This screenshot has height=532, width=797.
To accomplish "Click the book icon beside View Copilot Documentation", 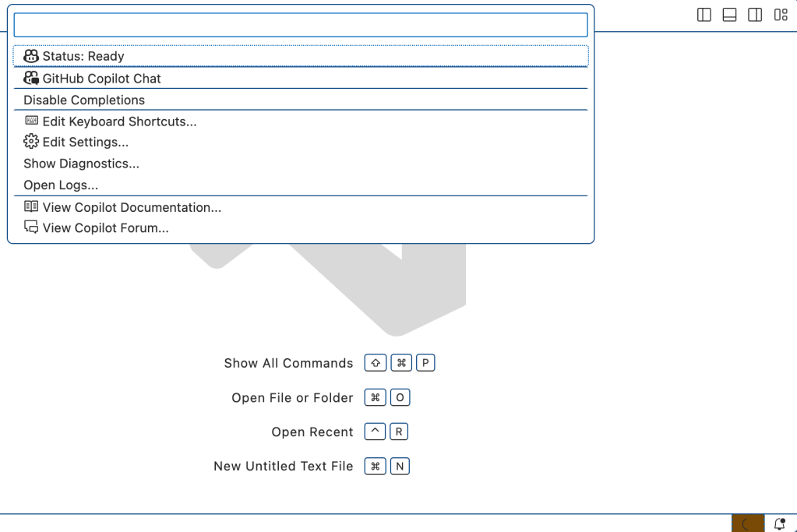I will (30, 206).
